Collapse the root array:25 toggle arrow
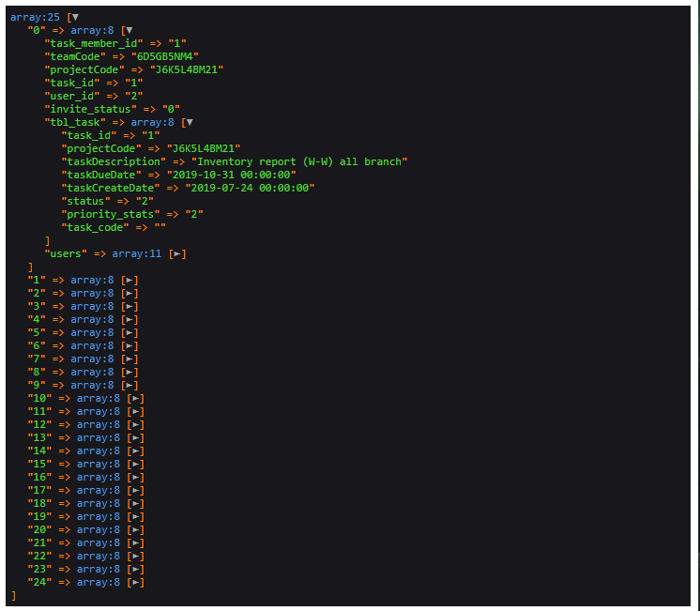Image resolution: width=700 pixels, height=611 pixels. [x=75, y=17]
